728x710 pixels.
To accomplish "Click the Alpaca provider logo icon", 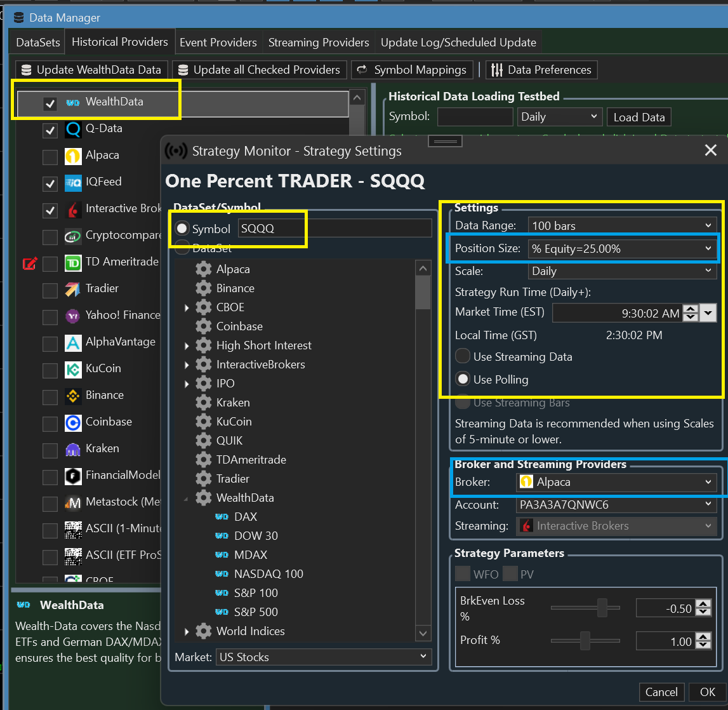I will [73, 156].
